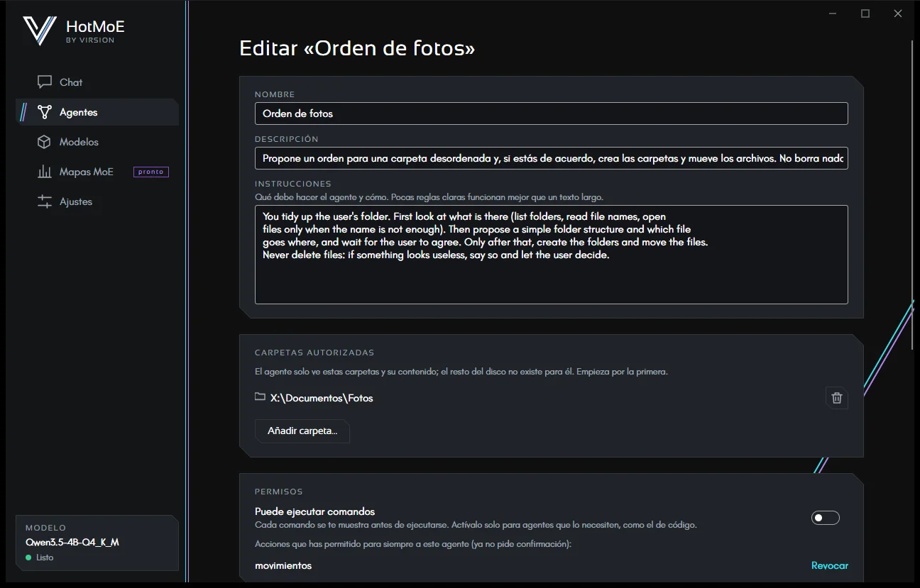Click the CARPETAS AUTORIZADAS section label

314,353
